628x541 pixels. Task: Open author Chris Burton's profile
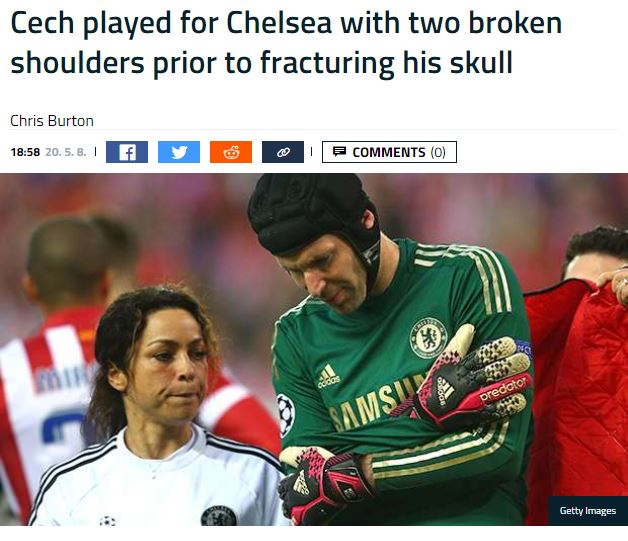pos(52,121)
